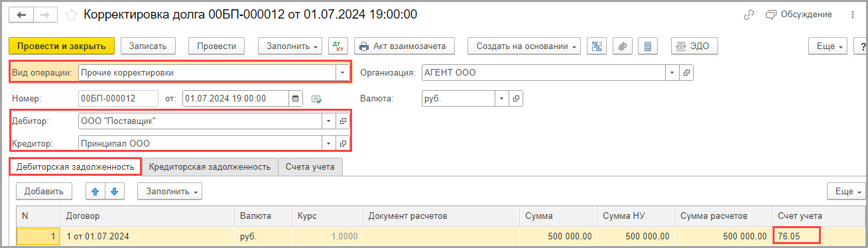Open document structure of subordination icon

tap(597, 46)
